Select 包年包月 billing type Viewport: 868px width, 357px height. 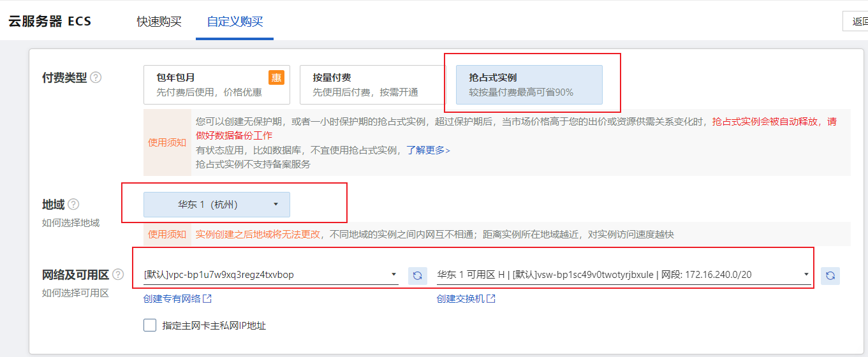(x=216, y=84)
